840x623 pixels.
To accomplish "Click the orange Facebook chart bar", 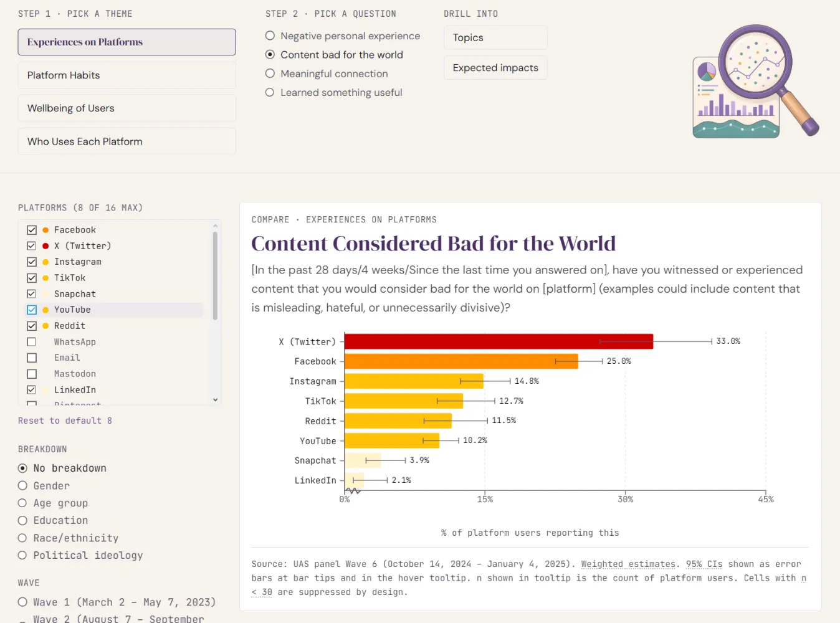I will coord(461,361).
